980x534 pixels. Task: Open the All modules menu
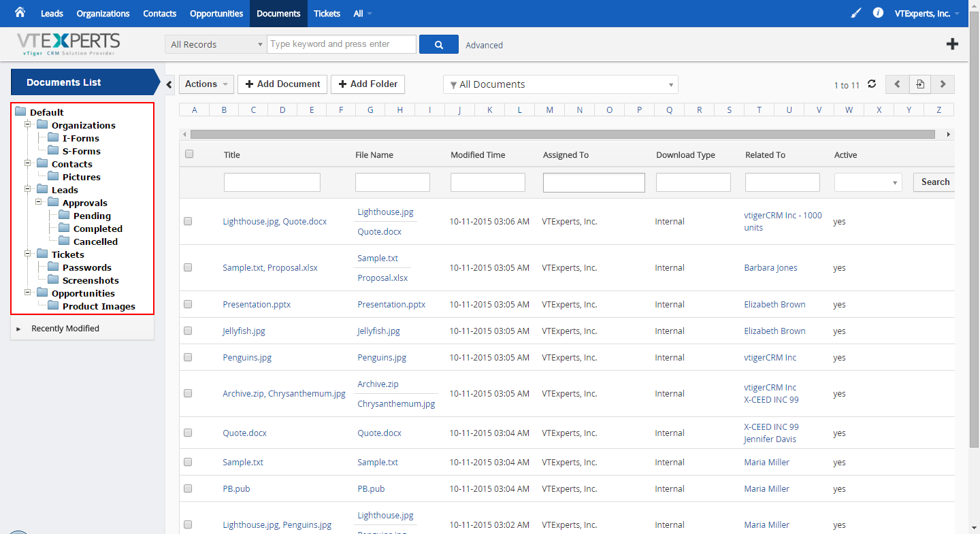click(x=363, y=14)
